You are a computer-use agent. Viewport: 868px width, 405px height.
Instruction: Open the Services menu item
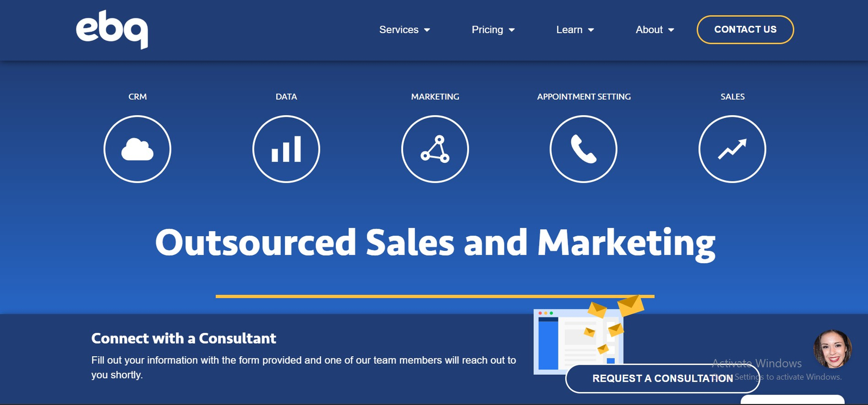[x=399, y=30]
